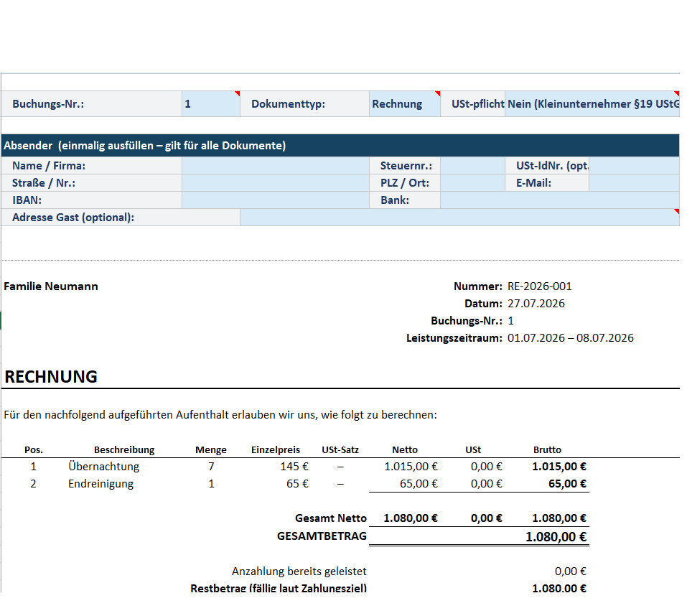Select the unit price '65 €'
Image resolution: width=687 pixels, height=616 pixels.
(297, 484)
